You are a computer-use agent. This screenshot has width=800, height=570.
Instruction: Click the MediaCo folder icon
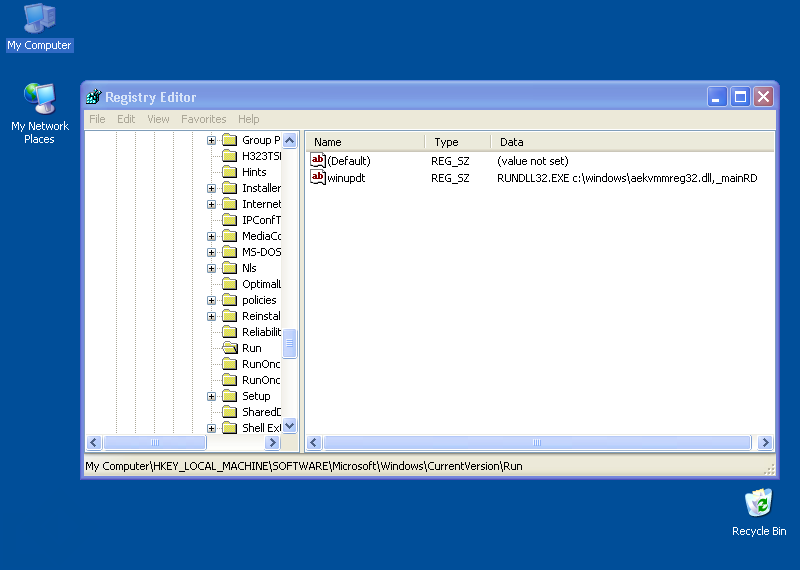(230, 236)
